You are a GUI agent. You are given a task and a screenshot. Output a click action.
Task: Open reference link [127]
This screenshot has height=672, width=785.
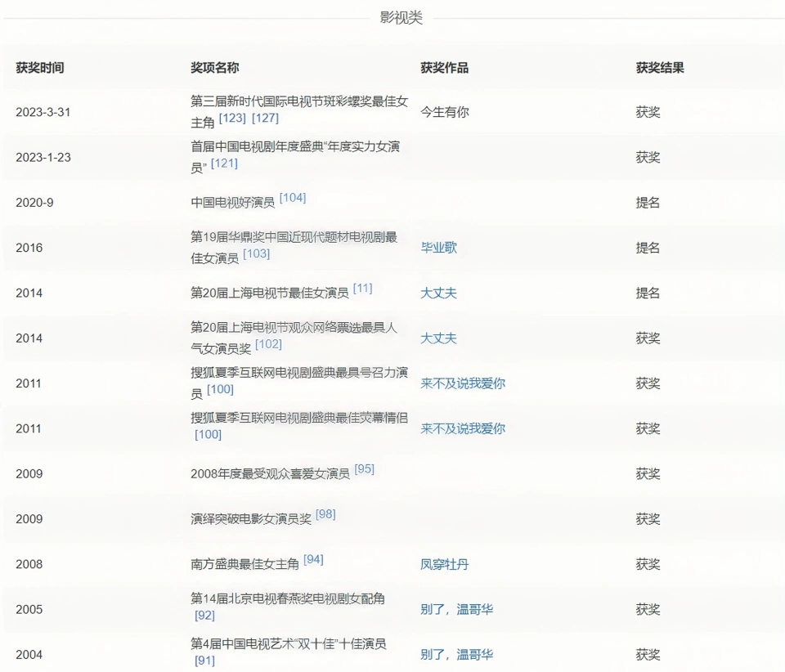click(265, 118)
